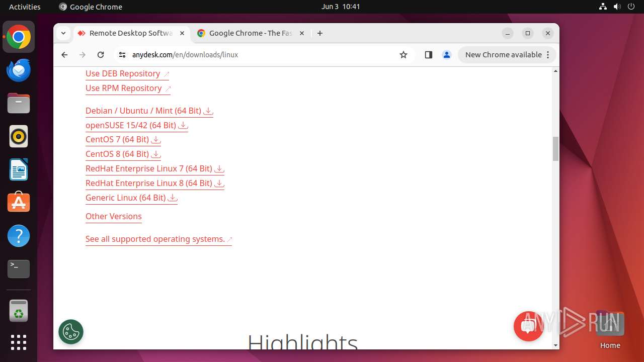644x362 pixels.
Task: Open Chrome profile avatar
Action: tap(447, 55)
